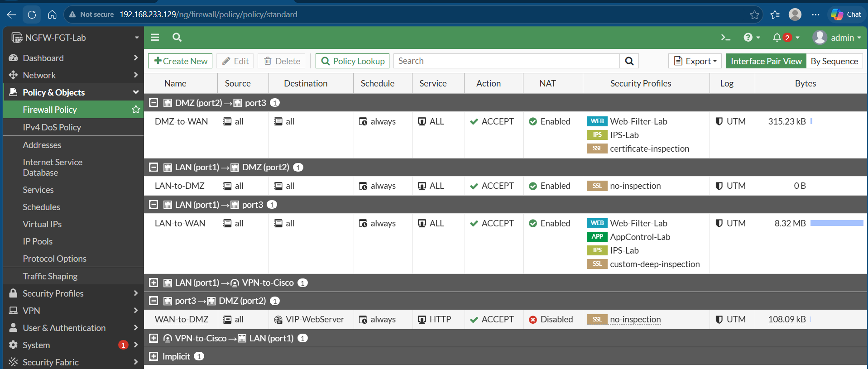868x369 pixels.
Task: Expand LAN (port1) to VPN-to-Cisco section
Action: point(154,283)
